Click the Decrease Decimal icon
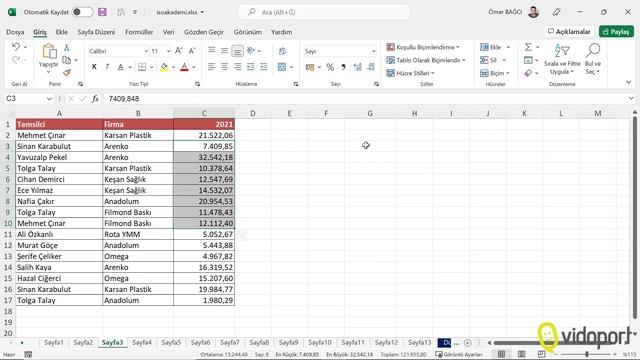 tap(371, 67)
